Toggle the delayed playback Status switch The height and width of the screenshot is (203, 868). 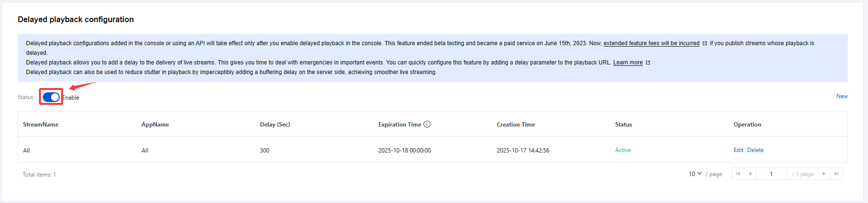click(x=51, y=97)
